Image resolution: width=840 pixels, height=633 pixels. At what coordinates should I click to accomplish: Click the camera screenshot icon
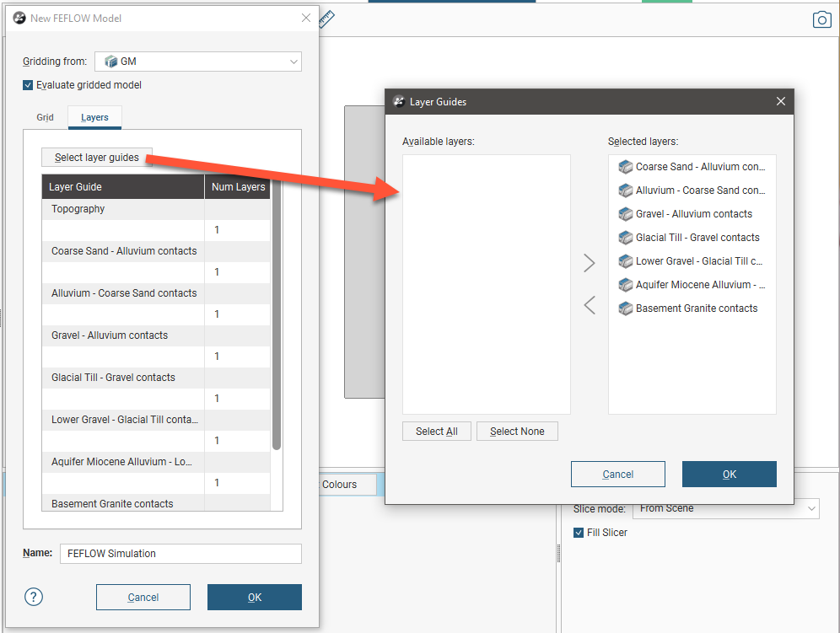click(821, 20)
